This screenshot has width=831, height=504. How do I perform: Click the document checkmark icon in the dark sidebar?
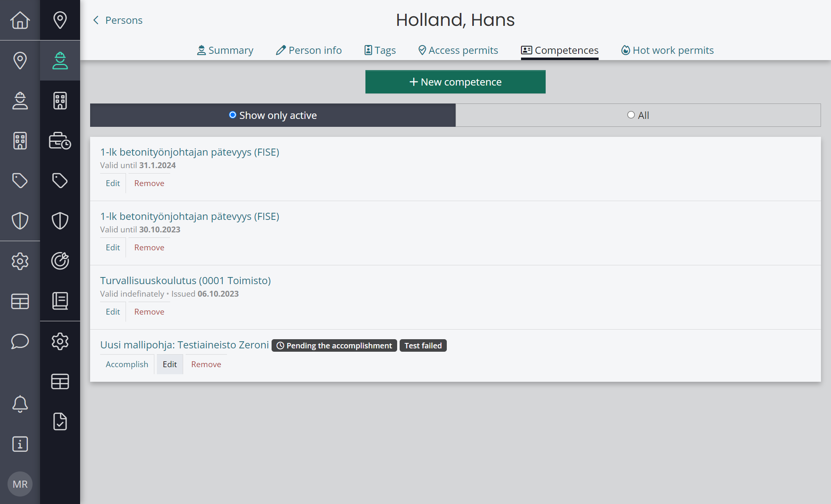point(60,421)
